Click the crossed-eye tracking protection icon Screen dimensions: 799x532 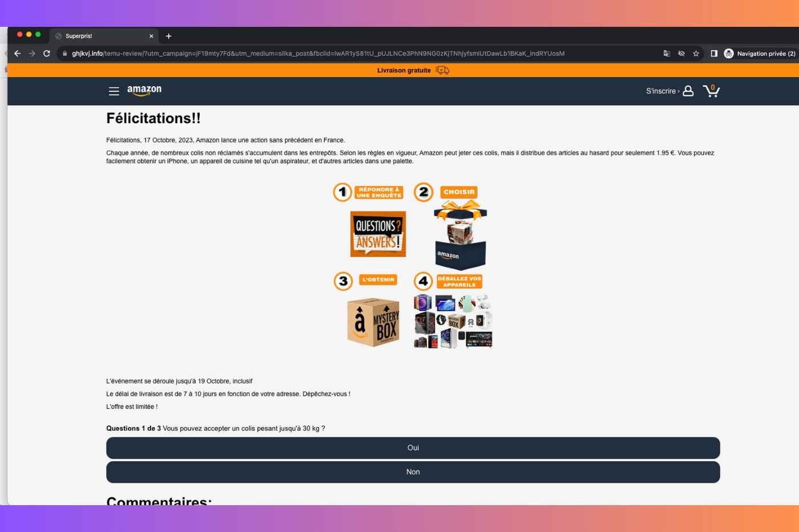(681, 54)
